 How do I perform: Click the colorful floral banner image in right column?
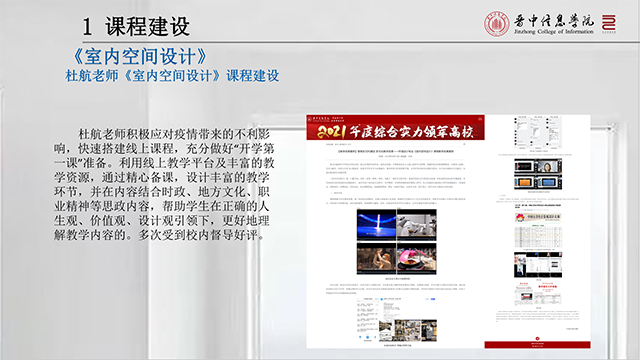click(538, 218)
